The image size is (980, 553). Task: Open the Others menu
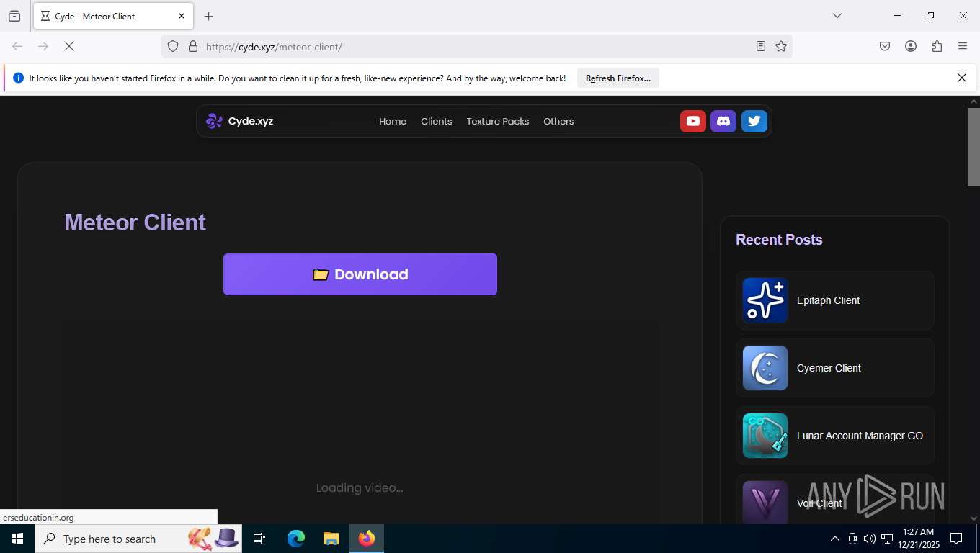pyautogui.click(x=558, y=121)
